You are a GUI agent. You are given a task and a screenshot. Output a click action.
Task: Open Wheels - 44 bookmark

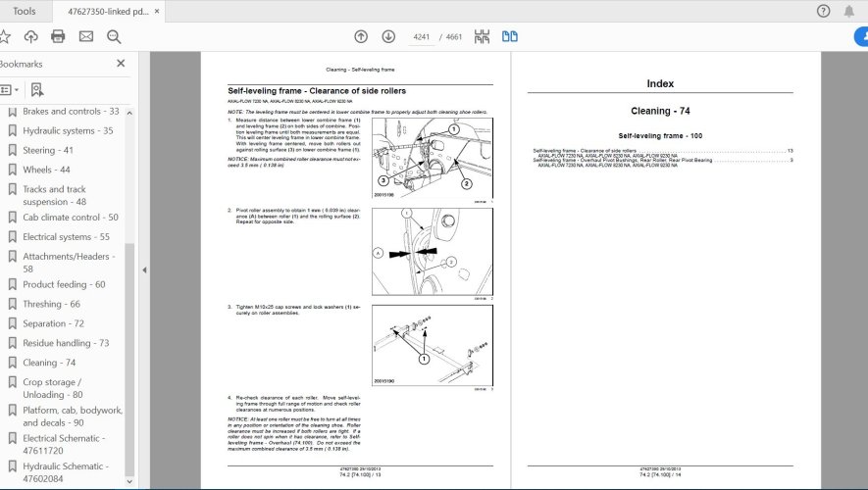click(46, 170)
